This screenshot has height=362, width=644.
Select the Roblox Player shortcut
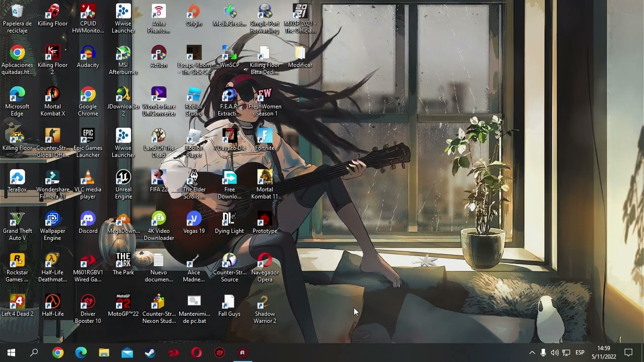[x=194, y=143]
